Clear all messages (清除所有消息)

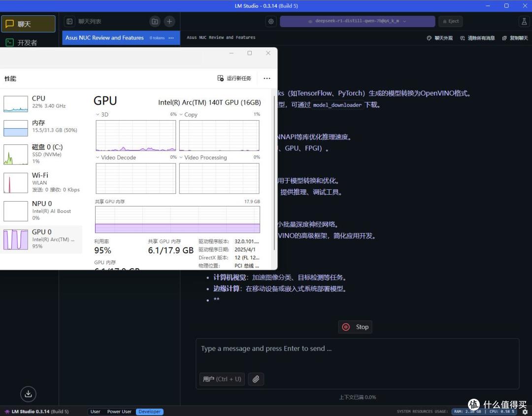click(477, 38)
